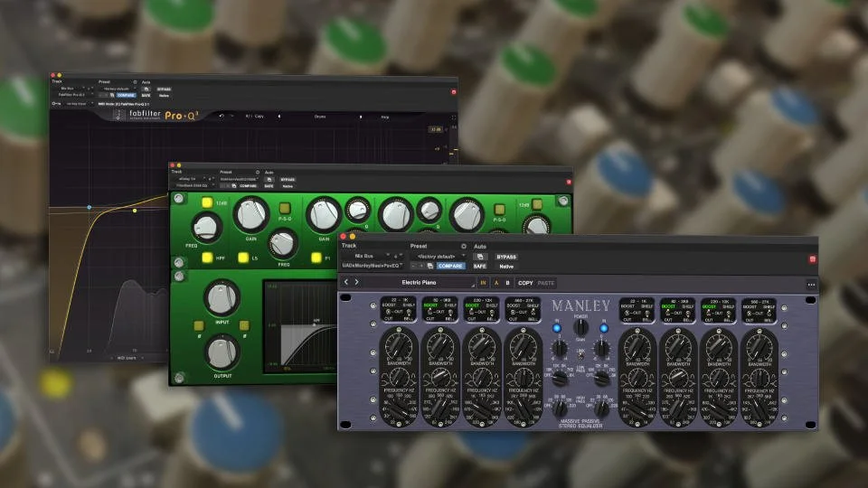The height and width of the screenshot is (488, 868).
Task: Toggle the LS button in green EQ plugin
Action: pos(243,258)
